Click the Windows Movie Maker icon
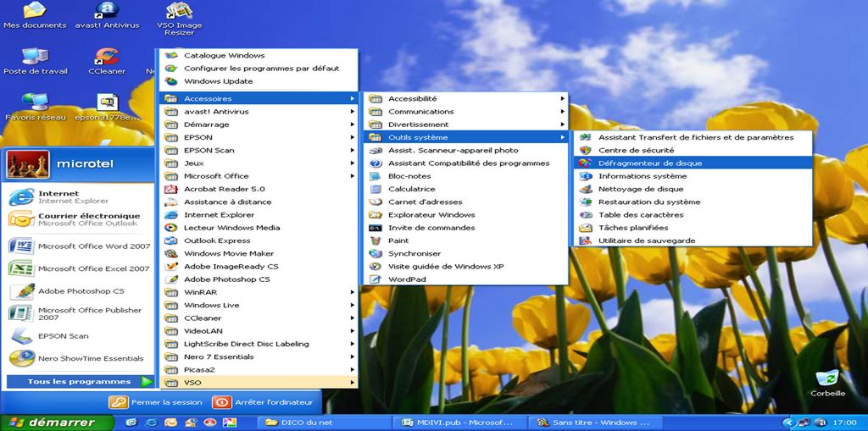 tap(171, 253)
